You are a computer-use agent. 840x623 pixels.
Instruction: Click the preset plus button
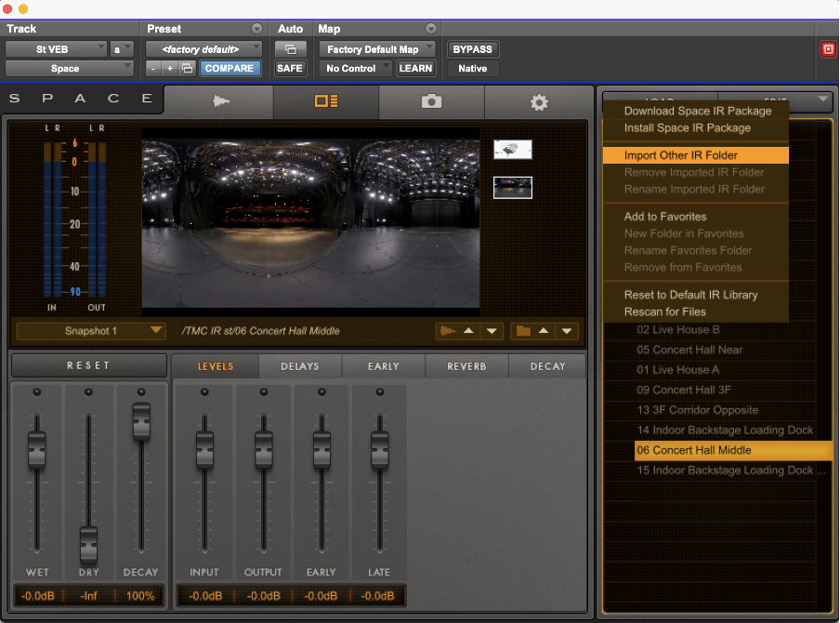(x=170, y=69)
